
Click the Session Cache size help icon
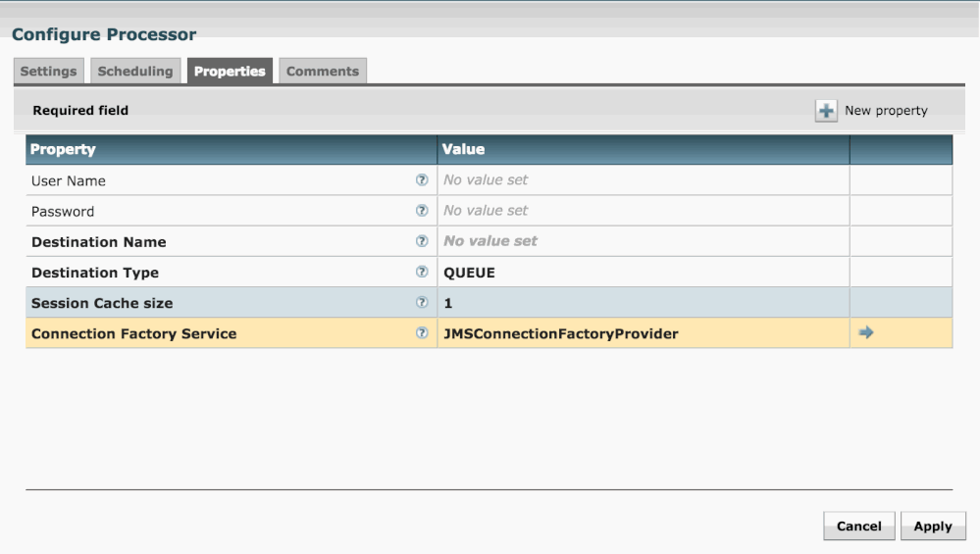pyautogui.click(x=422, y=303)
